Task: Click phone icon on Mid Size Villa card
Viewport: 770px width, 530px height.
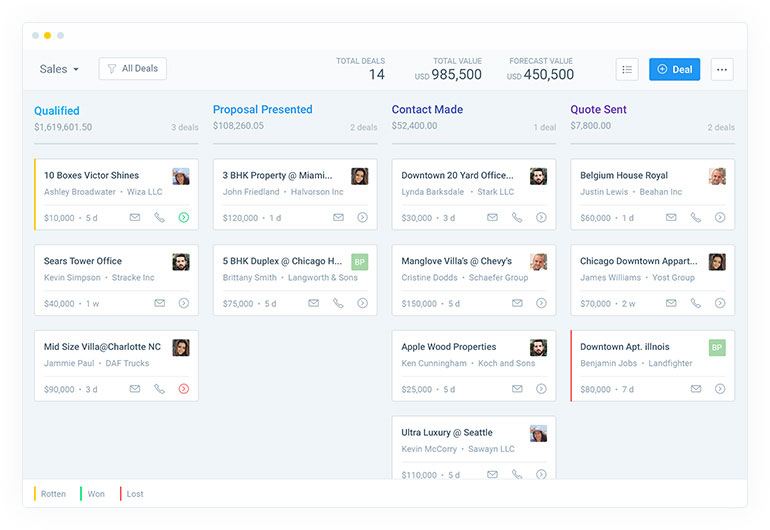Action: [x=160, y=389]
